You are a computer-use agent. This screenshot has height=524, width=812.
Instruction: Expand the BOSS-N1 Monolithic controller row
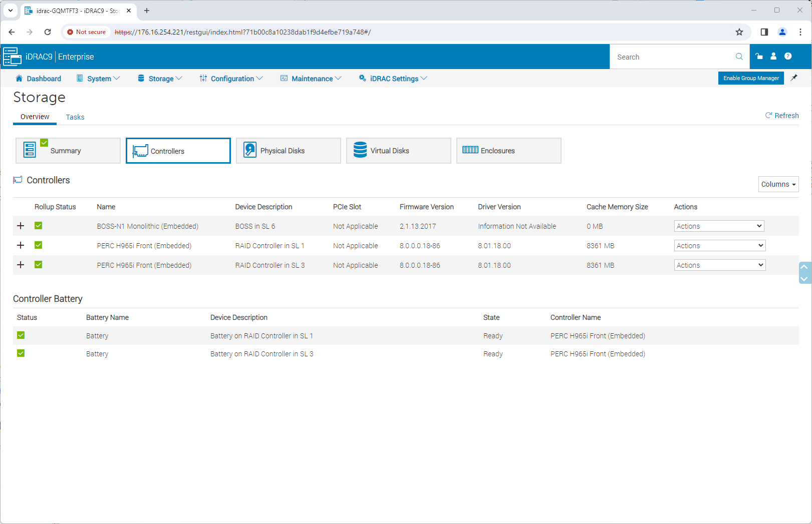click(x=21, y=226)
